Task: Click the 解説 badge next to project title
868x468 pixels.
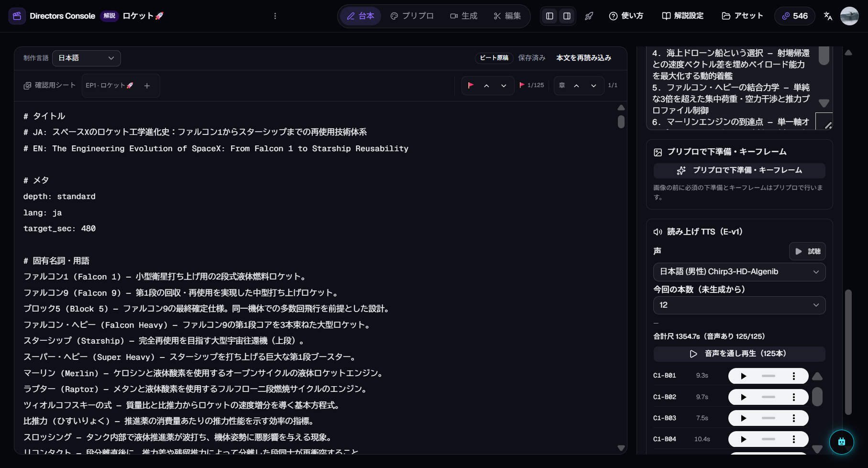Action: tap(110, 16)
